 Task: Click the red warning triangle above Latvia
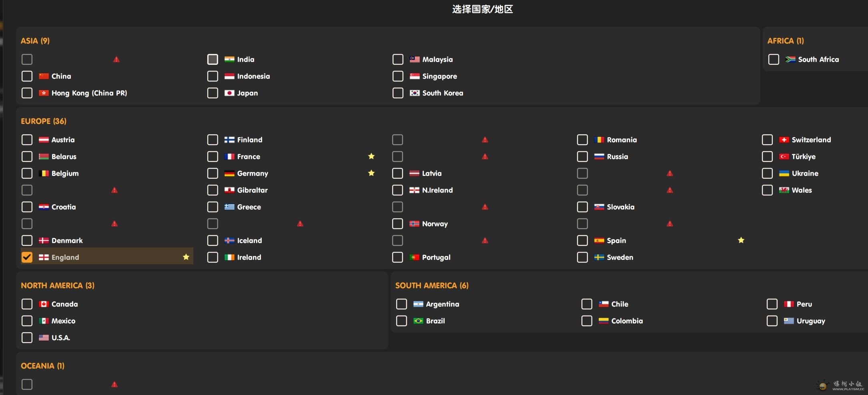[x=485, y=156]
